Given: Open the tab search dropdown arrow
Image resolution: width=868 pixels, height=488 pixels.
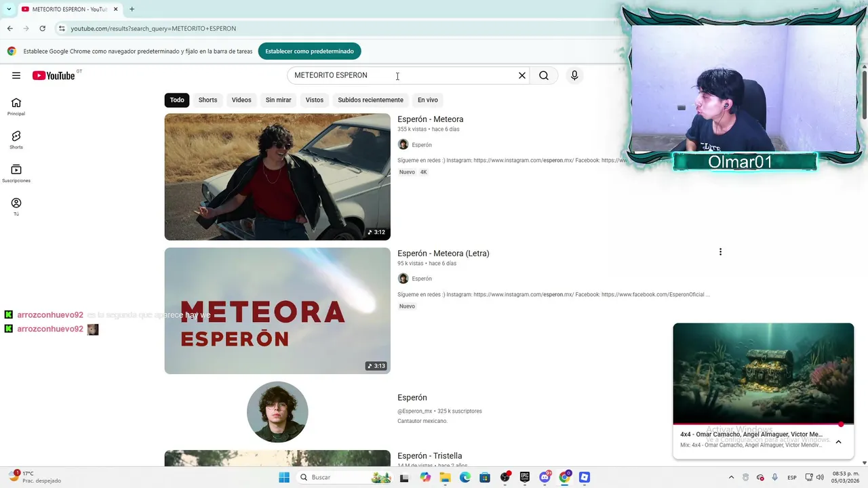Looking at the screenshot, I should click(9, 9).
